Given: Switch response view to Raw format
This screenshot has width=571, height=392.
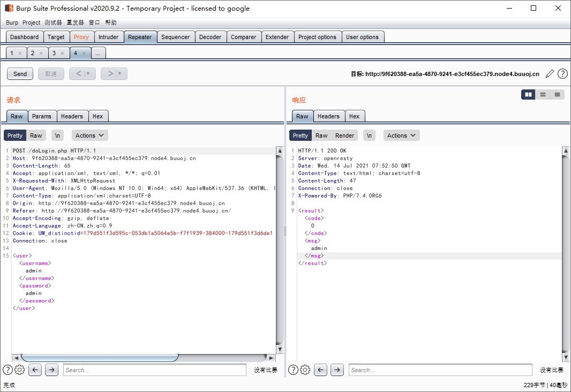Looking at the screenshot, I should 321,135.
